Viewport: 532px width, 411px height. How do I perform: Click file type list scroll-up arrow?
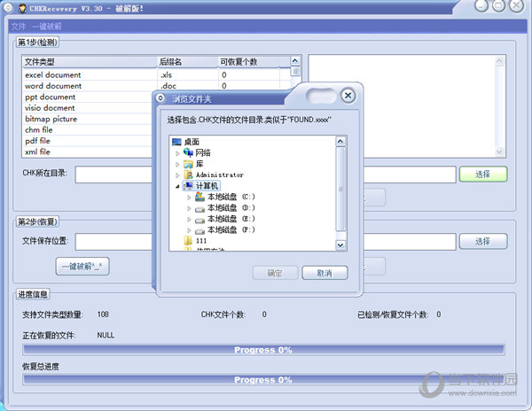[295, 61]
